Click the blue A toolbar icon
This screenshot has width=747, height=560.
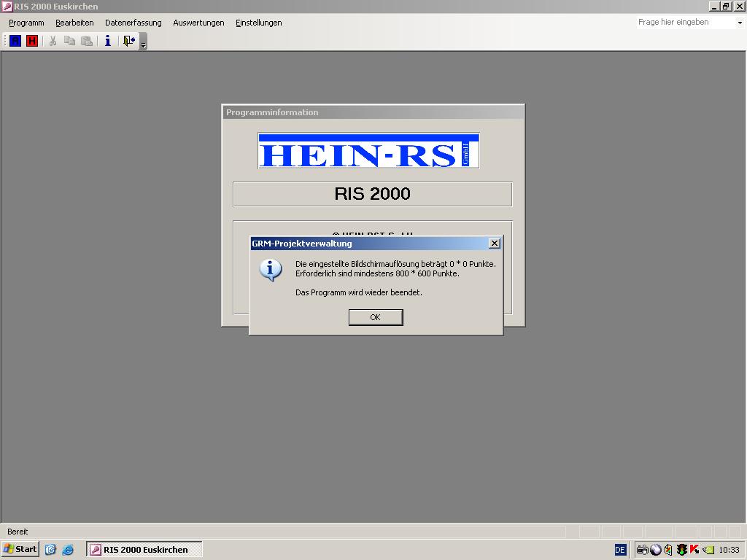pos(15,41)
